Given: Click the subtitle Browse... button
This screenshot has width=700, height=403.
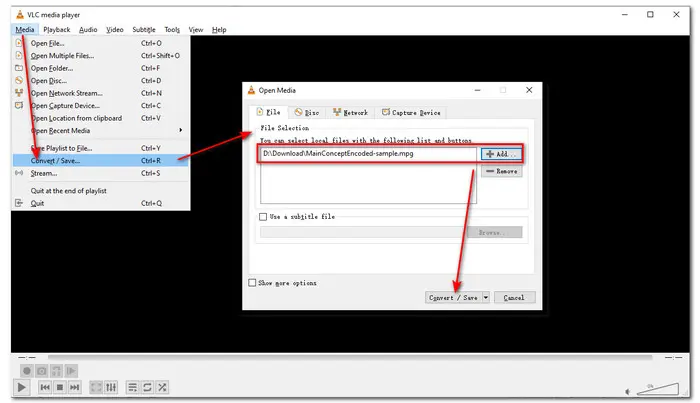Looking at the screenshot, I should [494, 233].
